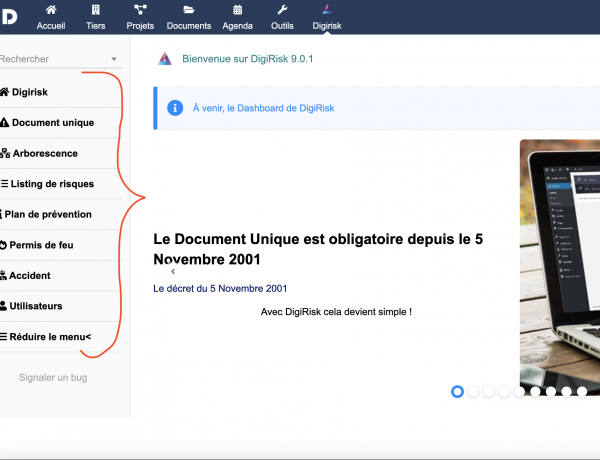Click Avec DigiRisk cela devient simple text
The width and height of the screenshot is (600, 460).
336,312
